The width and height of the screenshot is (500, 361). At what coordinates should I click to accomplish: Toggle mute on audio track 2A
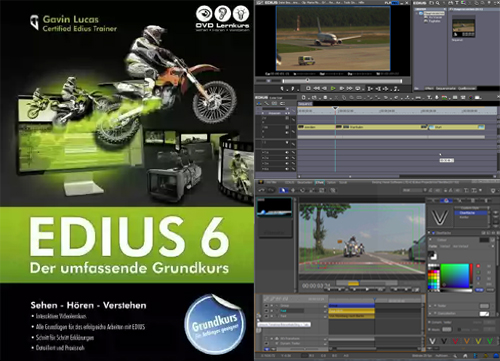[x=287, y=158]
